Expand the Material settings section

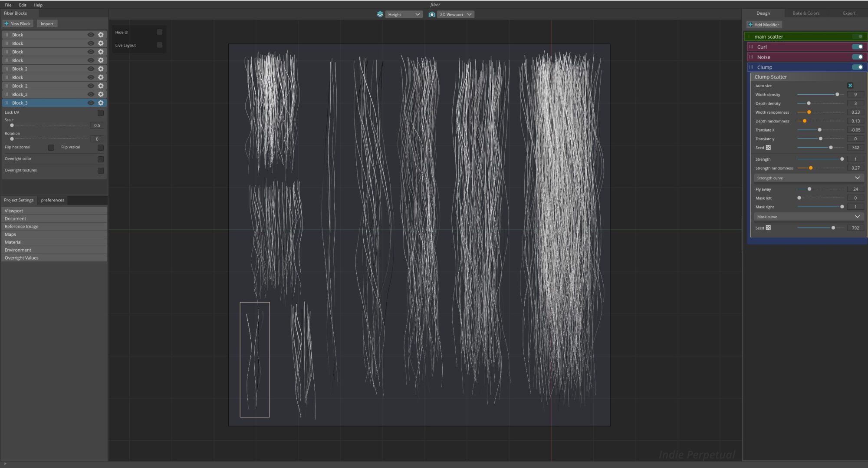54,242
